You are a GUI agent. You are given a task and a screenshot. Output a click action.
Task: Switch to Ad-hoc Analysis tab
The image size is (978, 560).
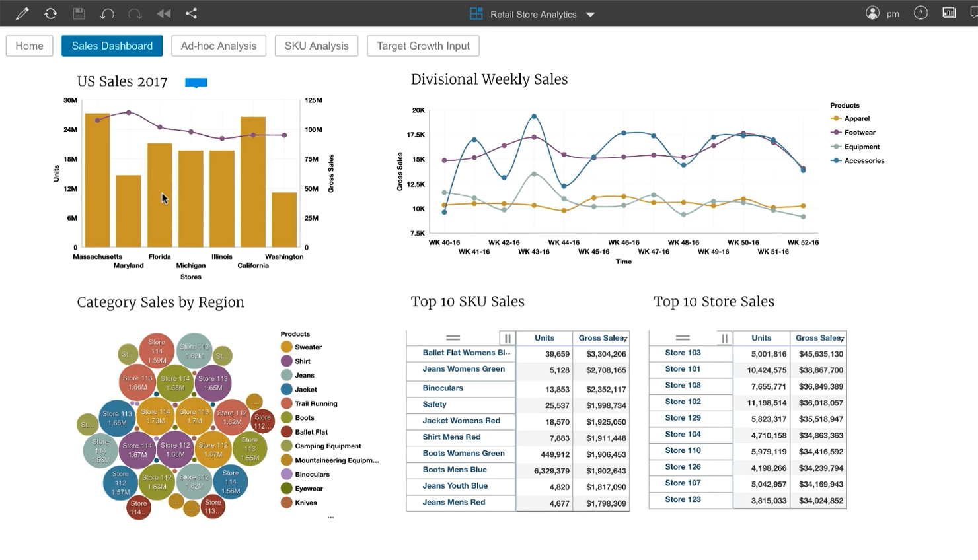point(219,46)
